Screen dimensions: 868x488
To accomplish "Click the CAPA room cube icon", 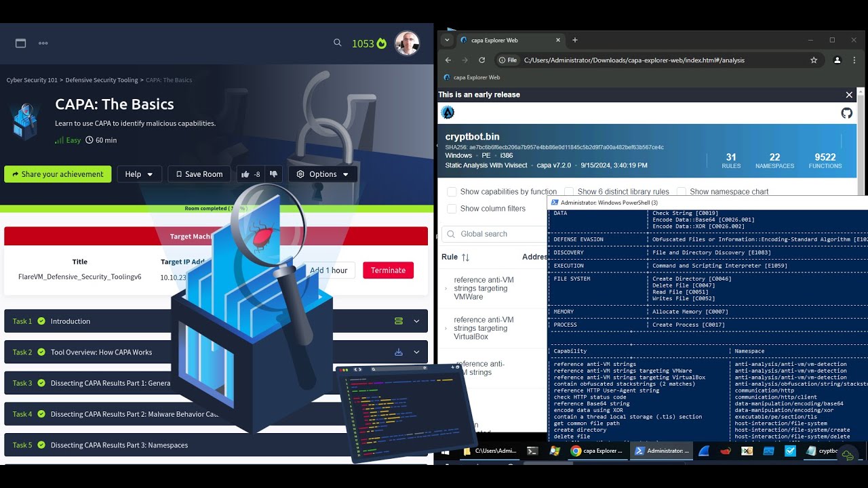I will click(x=26, y=121).
